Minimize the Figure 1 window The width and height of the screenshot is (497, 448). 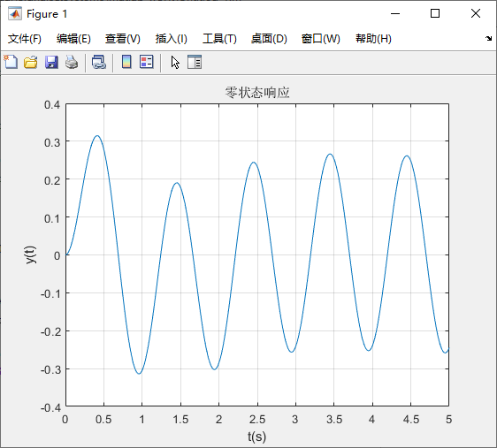395,13
